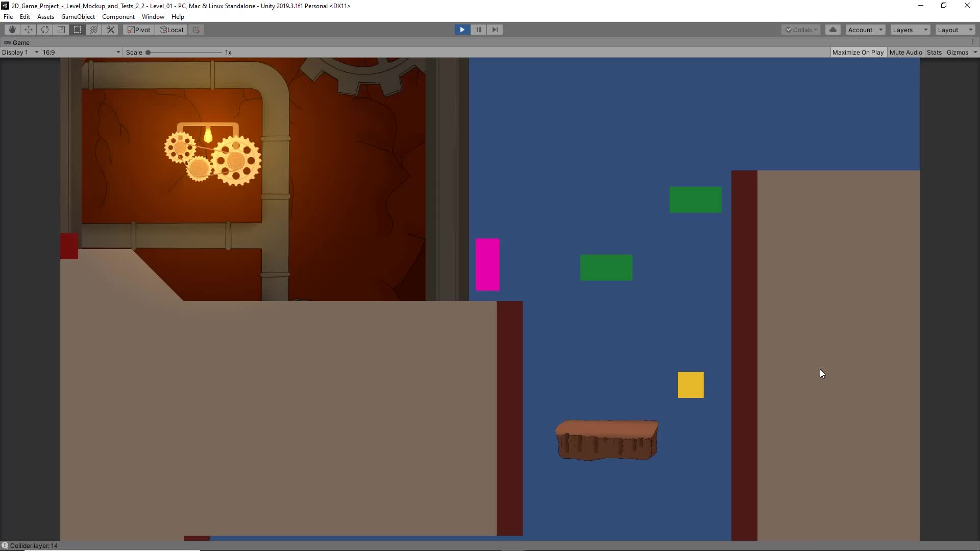Expand the Gizmos dropdown arrow

pos(975,52)
